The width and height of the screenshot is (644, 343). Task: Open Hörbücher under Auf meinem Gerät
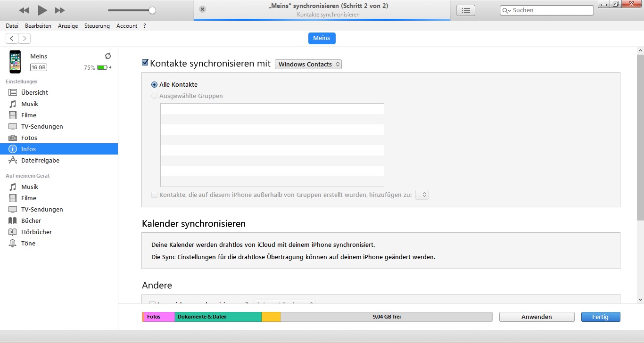(36, 232)
